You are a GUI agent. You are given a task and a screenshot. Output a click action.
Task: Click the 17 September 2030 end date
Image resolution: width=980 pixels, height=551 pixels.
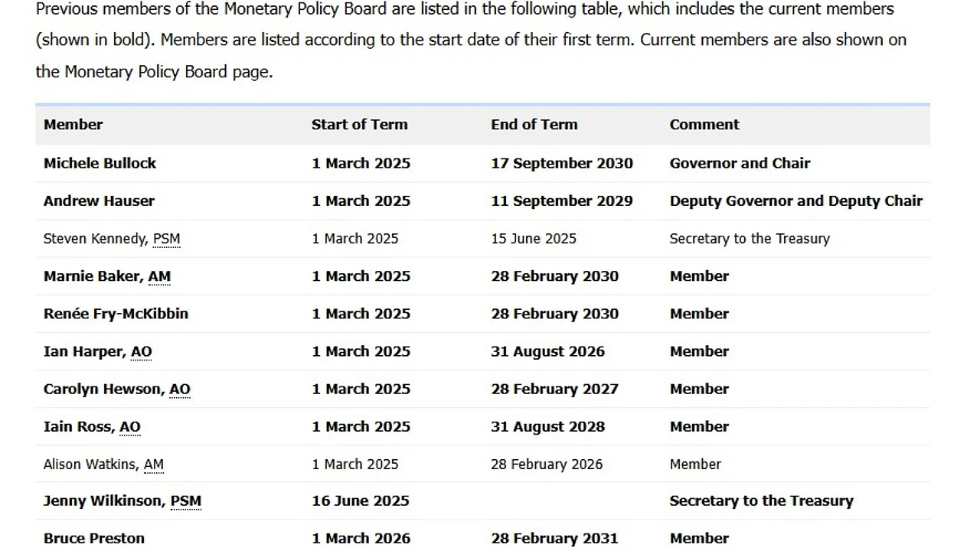pos(562,163)
